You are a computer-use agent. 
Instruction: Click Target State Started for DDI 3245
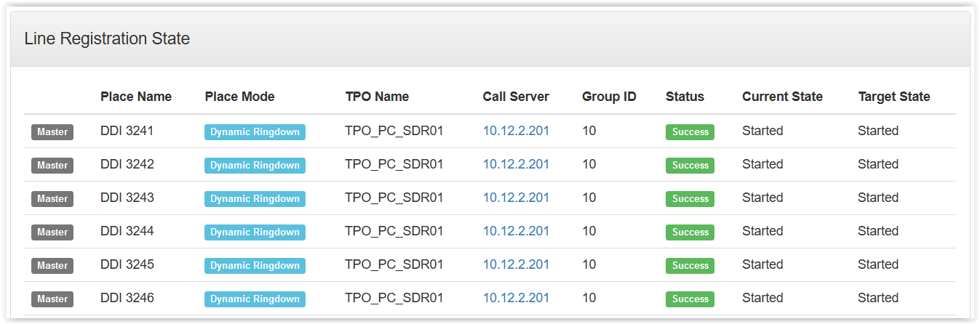[x=878, y=264]
